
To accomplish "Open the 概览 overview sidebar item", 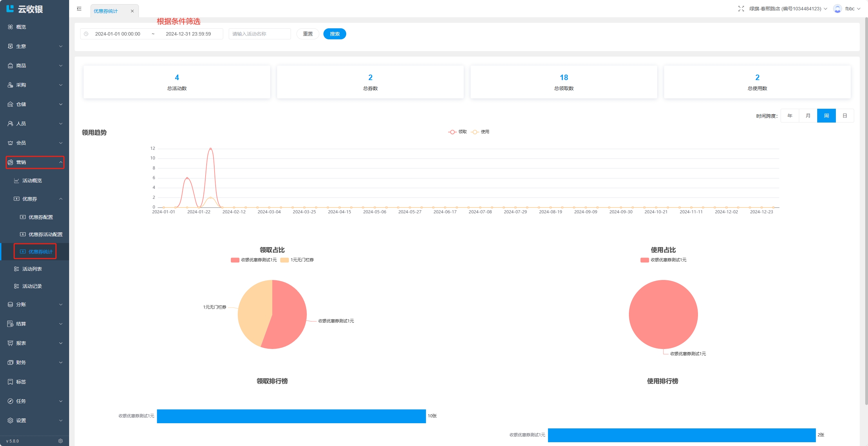I will (21, 27).
